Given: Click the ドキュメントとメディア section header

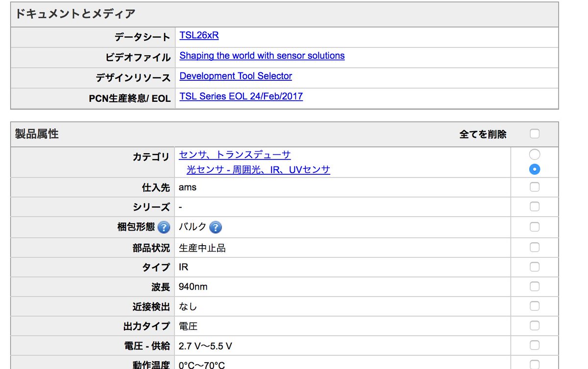Looking at the screenshot, I should 75,14.
